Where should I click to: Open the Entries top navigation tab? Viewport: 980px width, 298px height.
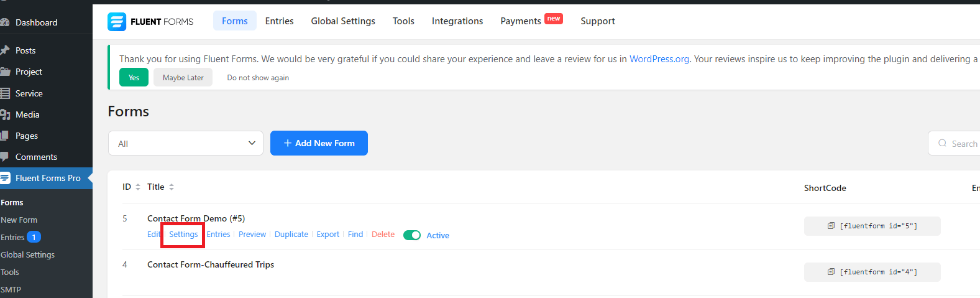[x=279, y=21]
